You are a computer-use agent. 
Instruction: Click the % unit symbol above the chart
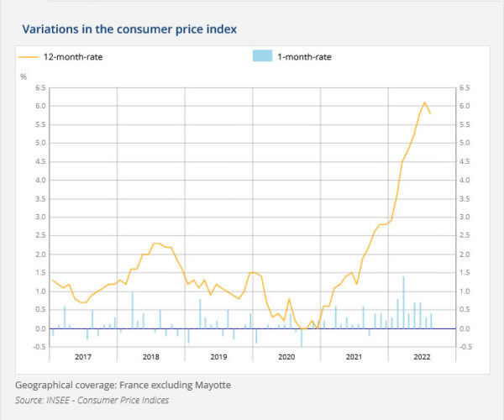(24, 76)
